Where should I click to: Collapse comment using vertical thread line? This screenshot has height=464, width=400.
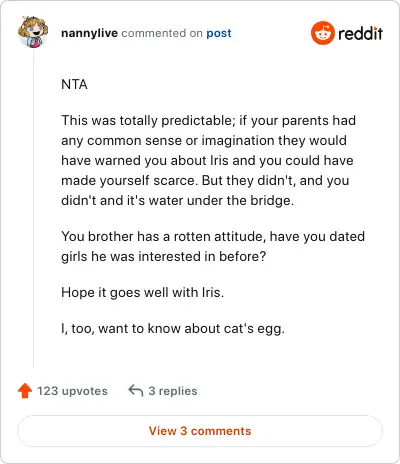[33, 208]
